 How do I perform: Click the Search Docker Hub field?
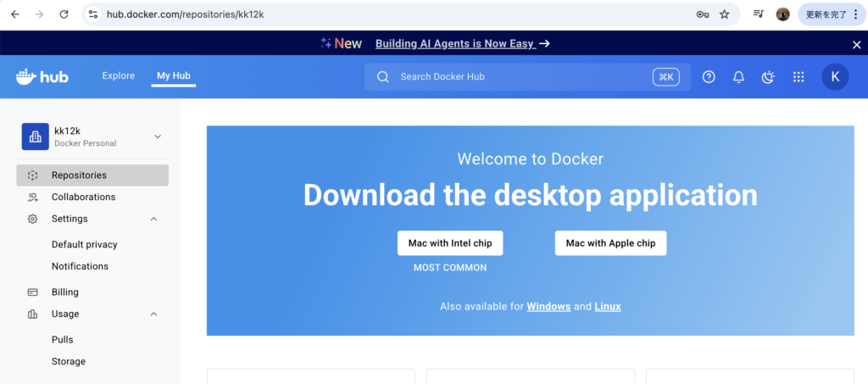tap(527, 77)
